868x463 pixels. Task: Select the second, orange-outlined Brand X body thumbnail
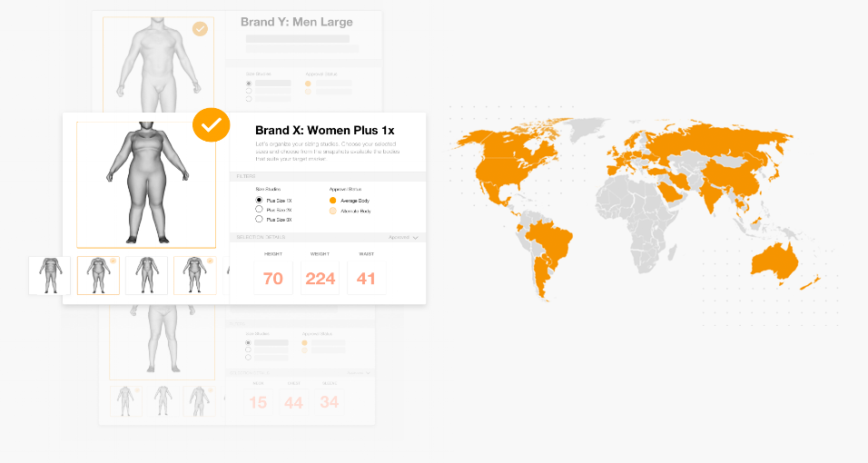tap(99, 275)
